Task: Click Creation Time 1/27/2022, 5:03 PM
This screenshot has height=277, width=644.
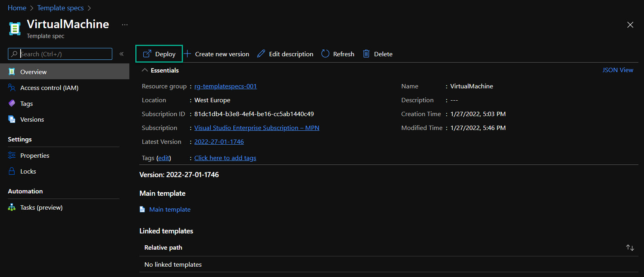Action: pos(478,114)
